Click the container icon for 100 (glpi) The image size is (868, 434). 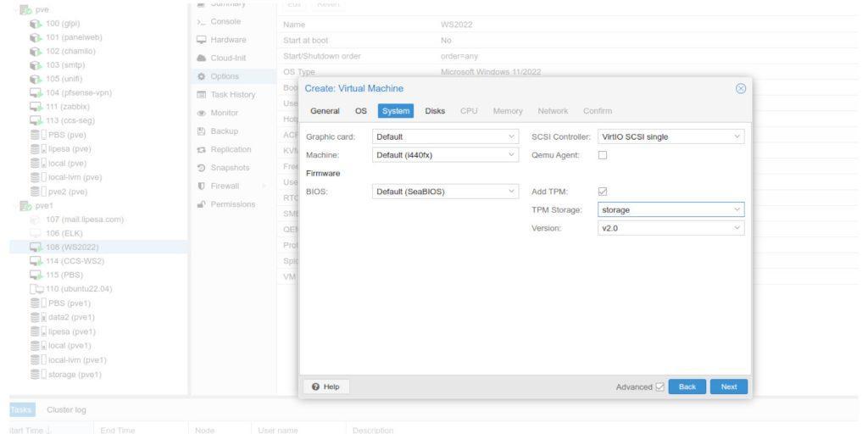[x=36, y=24]
